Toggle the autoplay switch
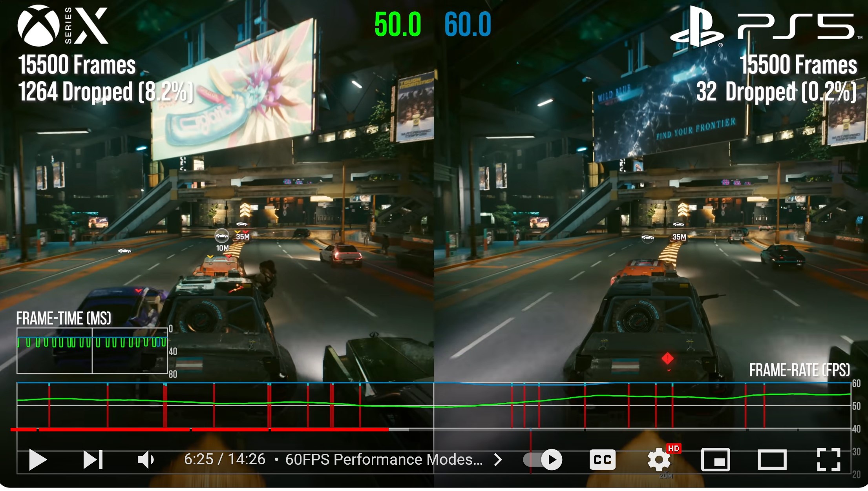 tap(543, 460)
